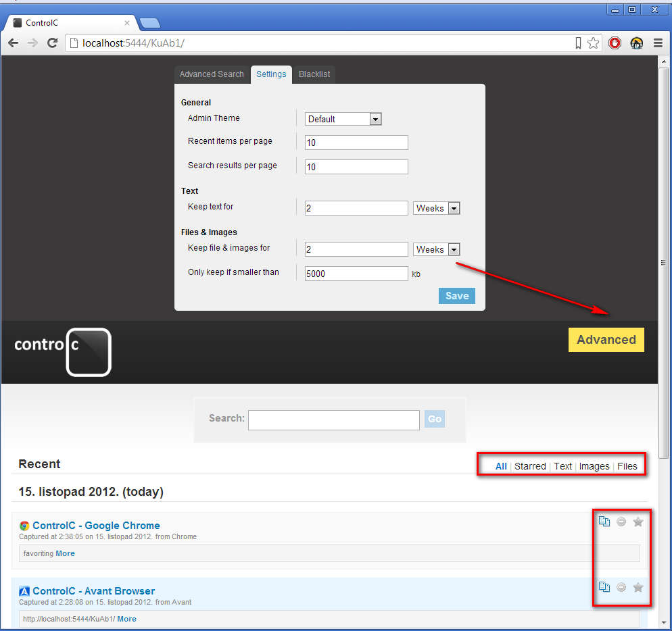Open the Chrome menu hamburger icon
Screen dimensions: 672x631
coord(658,43)
